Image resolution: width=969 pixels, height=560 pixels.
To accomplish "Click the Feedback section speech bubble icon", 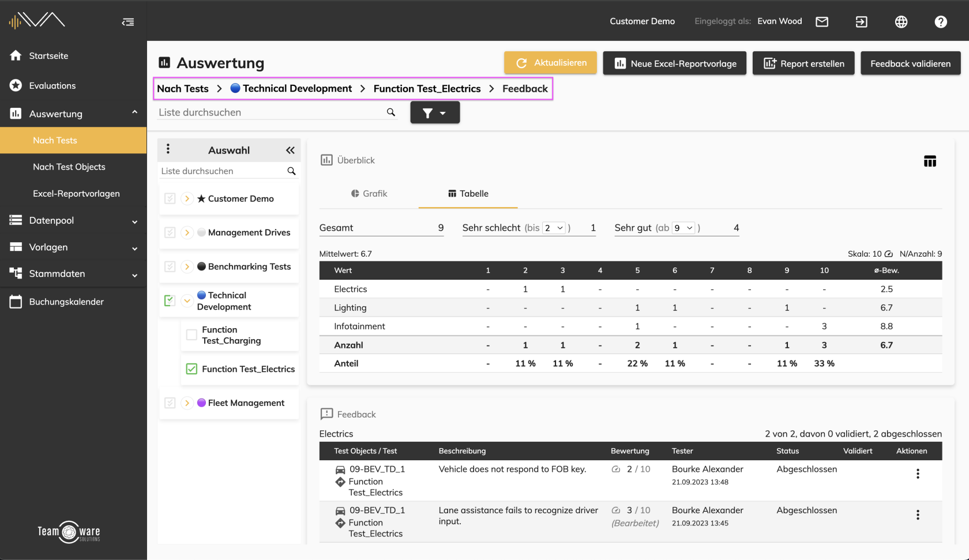I will tap(326, 414).
